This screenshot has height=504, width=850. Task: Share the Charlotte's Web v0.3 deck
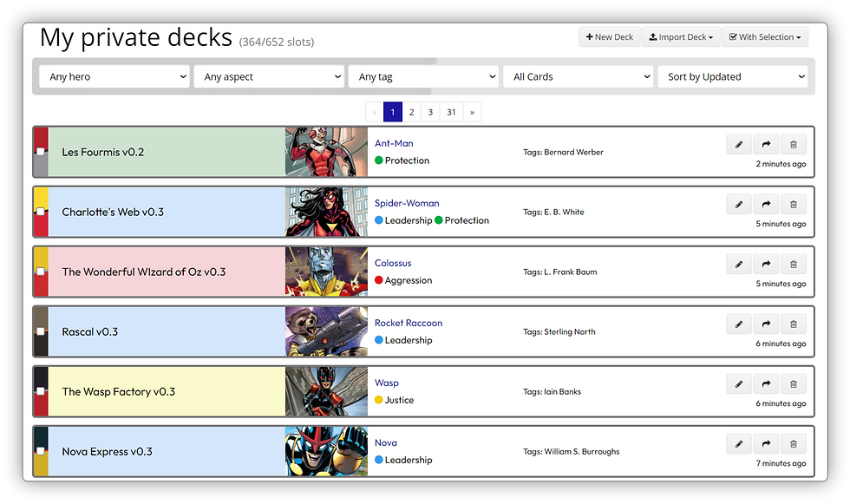point(765,205)
